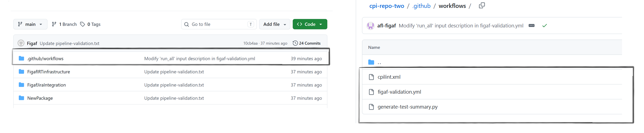Expand the Add file dropdown
The height and width of the screenshot is (133, 644).
click(x=275, y=24)
